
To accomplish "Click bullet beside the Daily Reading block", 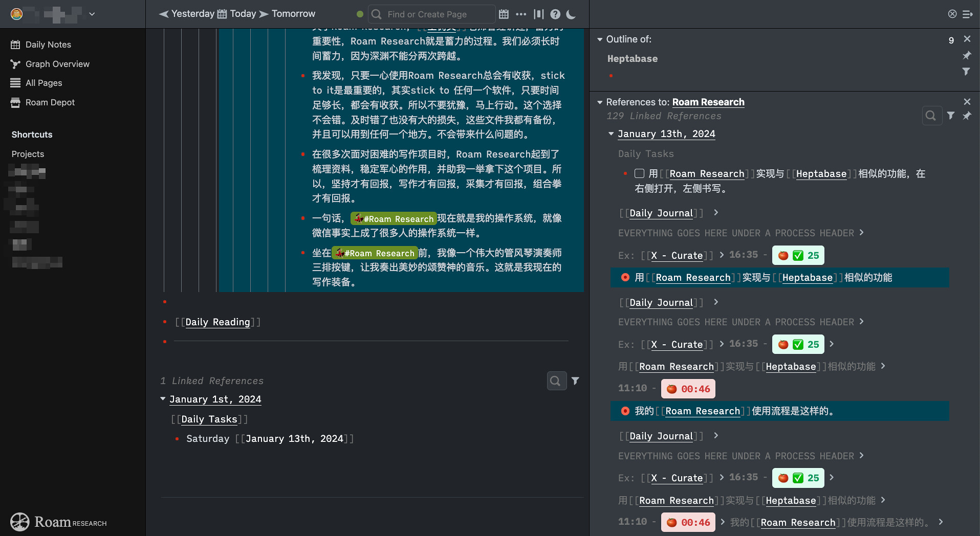I will pyautogui.click(x=165, y=322).
